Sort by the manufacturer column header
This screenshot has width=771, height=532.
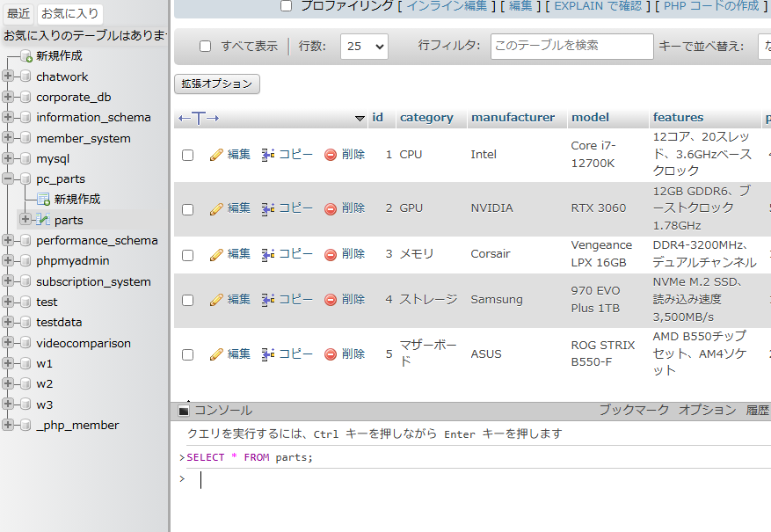click(x=513, y=118)
